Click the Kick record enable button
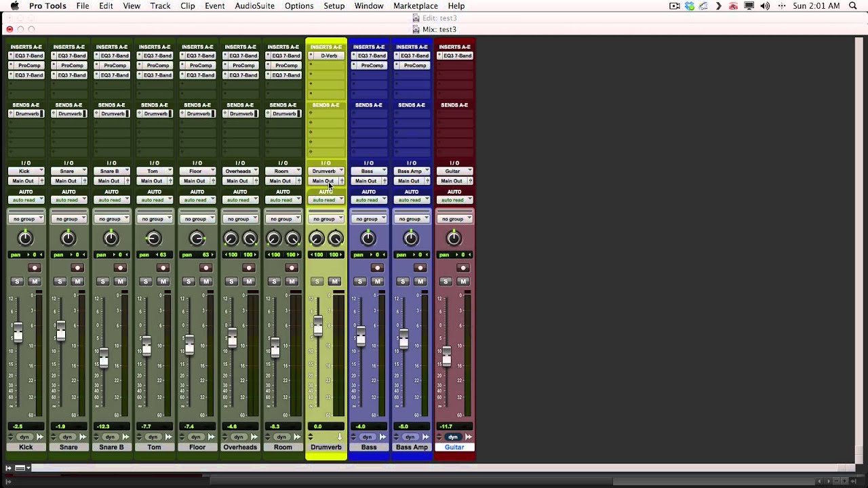The image size is (868, 488). pyautogui.click(x=35, y=268)
